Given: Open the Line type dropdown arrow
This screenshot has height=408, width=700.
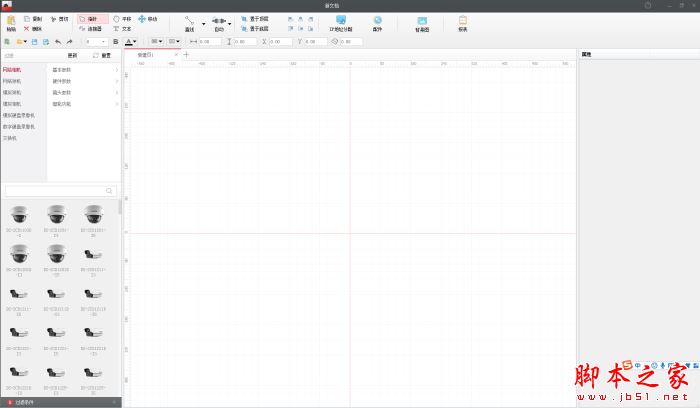Looking at the screenshot, I should click(204, 23).
